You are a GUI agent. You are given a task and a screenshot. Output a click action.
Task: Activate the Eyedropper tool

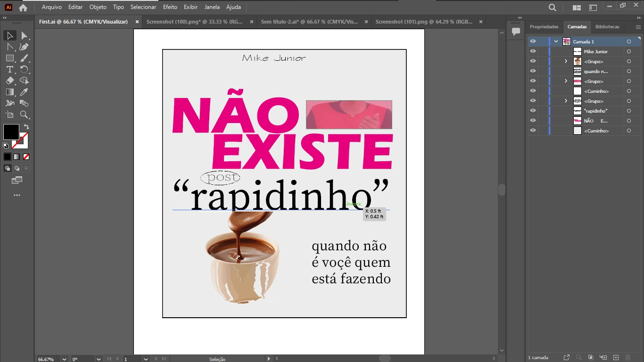(24, 92)
